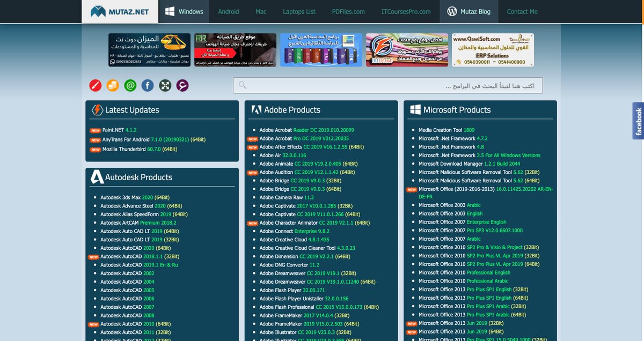
Task: Go to ITCoursesPro.com in navigation
Action: 406,11
